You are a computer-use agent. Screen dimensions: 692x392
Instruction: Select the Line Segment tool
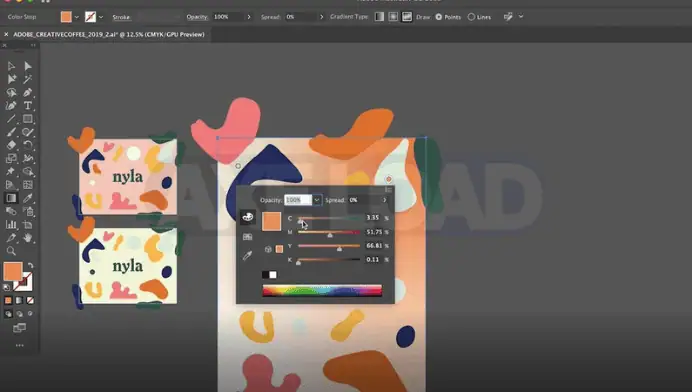[x=11, y=119]
